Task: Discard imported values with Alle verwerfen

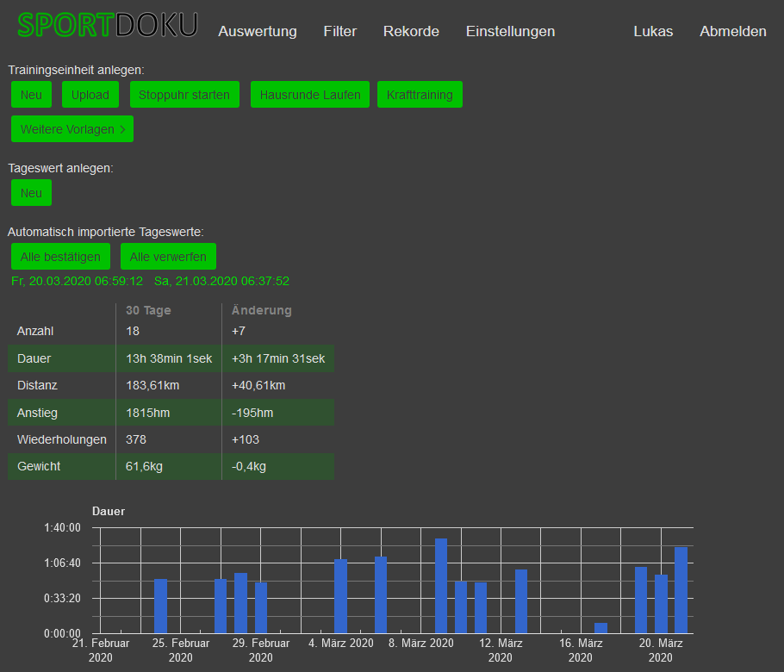Action: coord(168,257)
